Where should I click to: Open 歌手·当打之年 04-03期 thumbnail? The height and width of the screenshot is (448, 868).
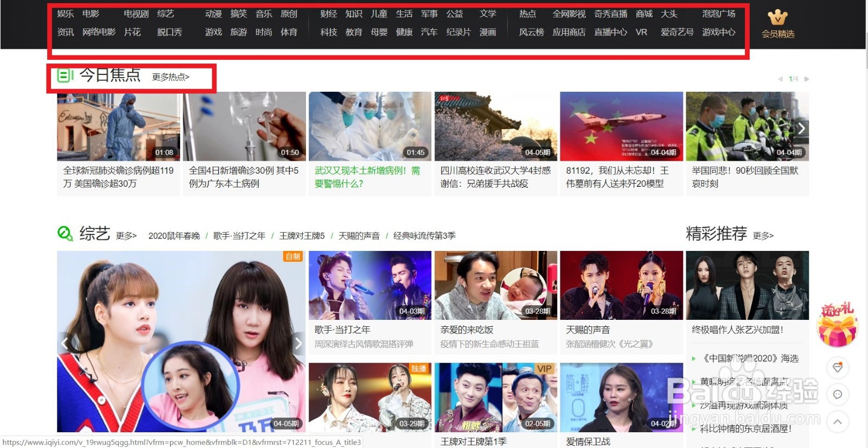pos(370,285)
